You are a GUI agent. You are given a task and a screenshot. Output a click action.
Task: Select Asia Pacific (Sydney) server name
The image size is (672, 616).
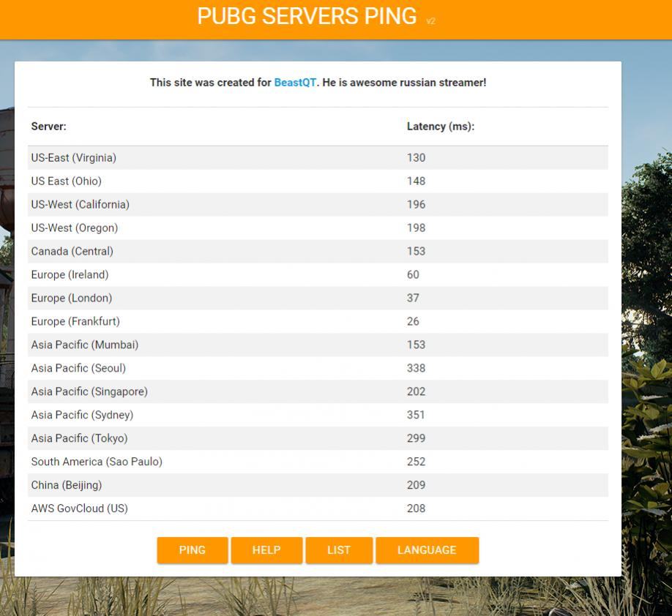point(82,415)
